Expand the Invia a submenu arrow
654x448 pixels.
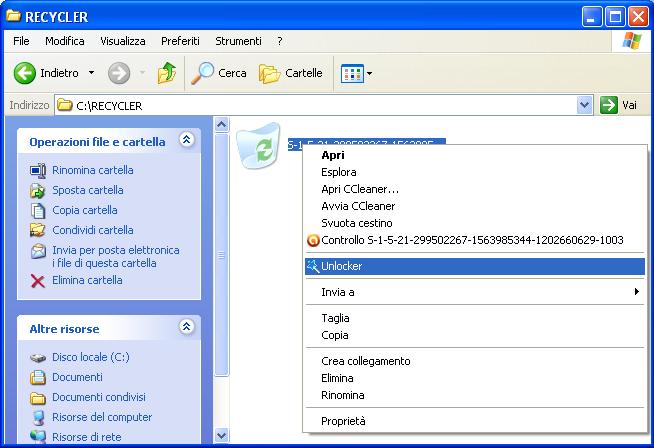(636, 292)
